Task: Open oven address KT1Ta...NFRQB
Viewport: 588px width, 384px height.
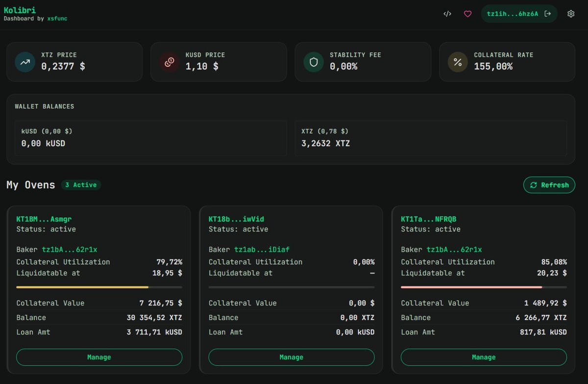Action: point(429,219)
